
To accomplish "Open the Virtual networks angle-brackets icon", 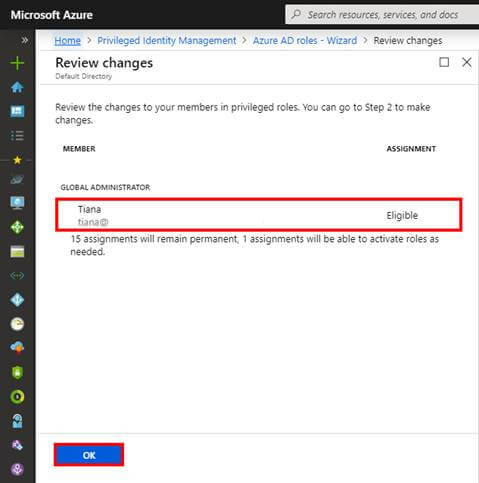I will click(17, 275).
